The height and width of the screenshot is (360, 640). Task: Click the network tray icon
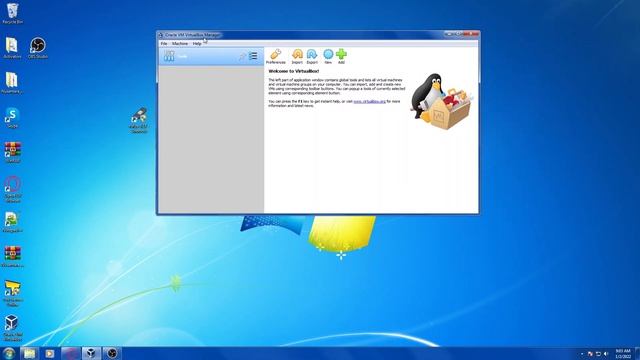coord(598,354)
